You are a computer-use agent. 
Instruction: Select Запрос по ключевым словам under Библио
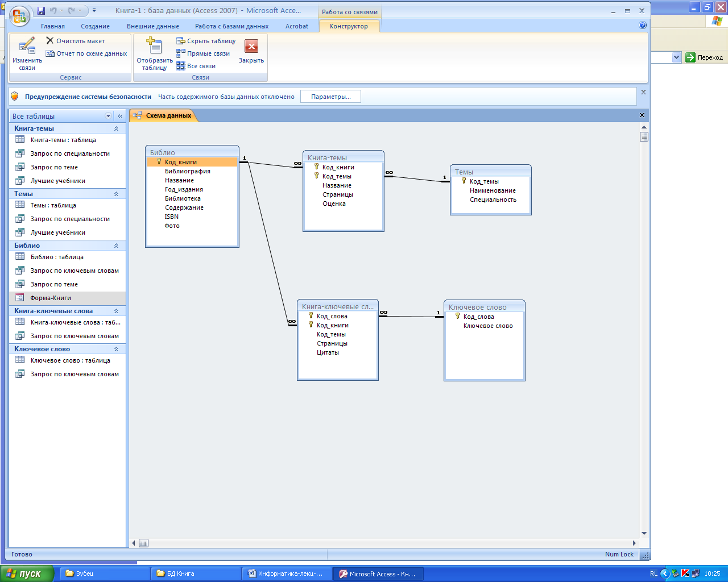(67, 271)
